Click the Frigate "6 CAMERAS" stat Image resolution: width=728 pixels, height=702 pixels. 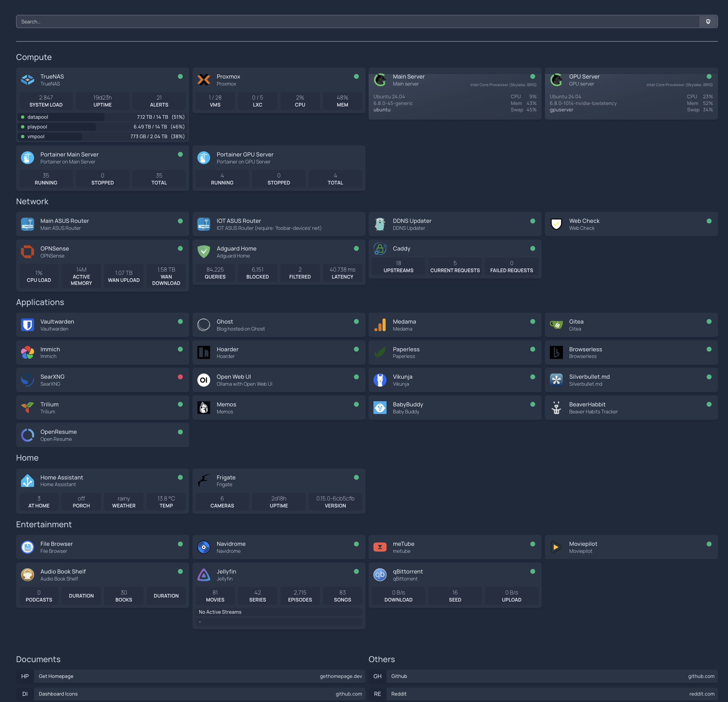pyautogui.click(x=222, y=502)
